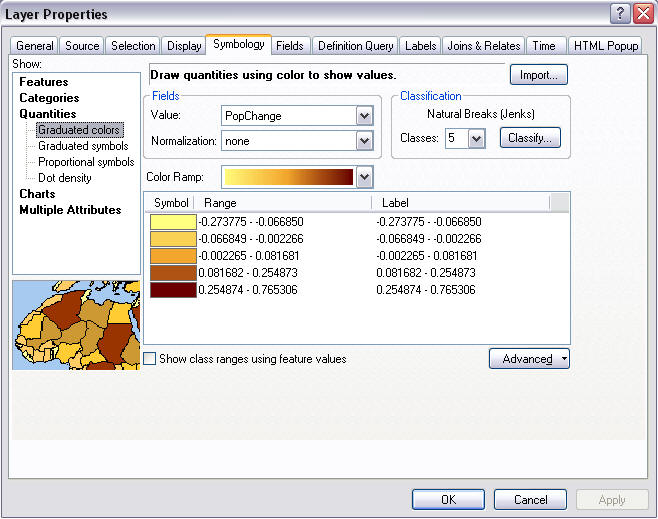Open the Normalization dropdown

364,141
